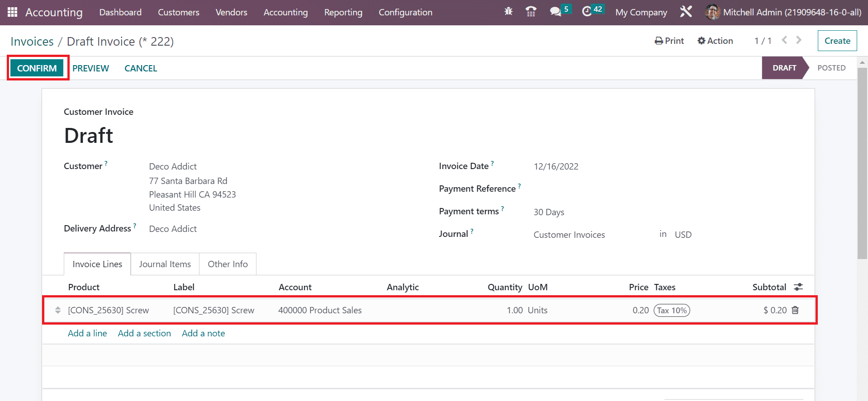The height and width of the screenshot is (401, 868).
Task: Click the Tax 10% tag
Action: [672, 311]
